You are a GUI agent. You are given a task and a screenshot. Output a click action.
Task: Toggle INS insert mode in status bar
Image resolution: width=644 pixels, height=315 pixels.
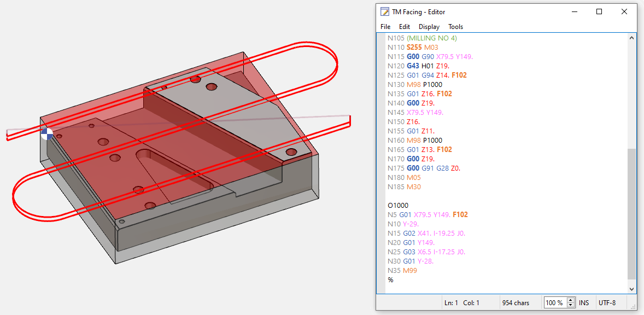pos(584,302)
